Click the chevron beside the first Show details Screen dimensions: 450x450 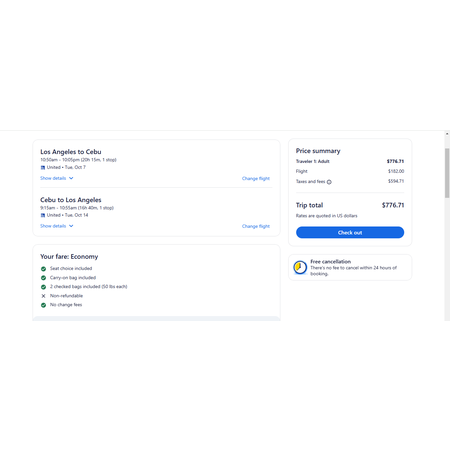click(71, 178)
